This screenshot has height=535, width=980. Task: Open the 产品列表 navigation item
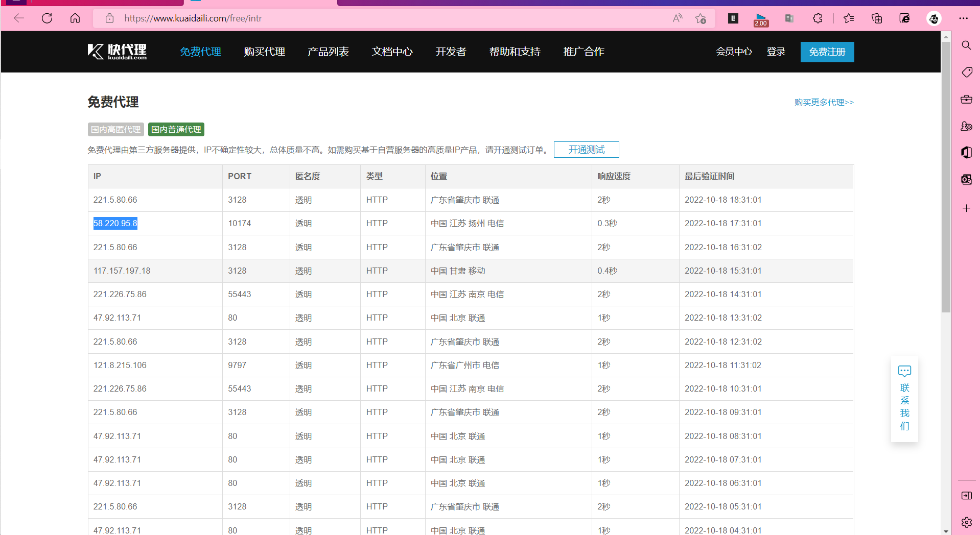point(328,52)
